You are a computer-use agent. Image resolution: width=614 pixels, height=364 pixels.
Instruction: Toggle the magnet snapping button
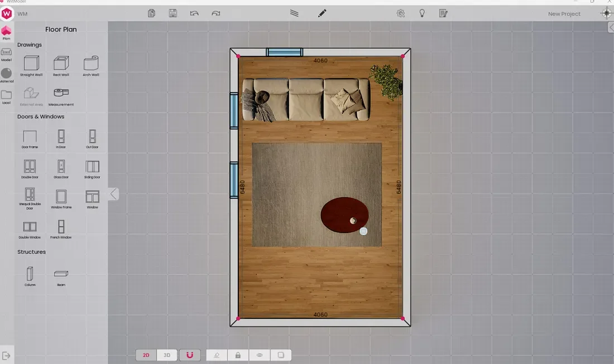click(190, 355)
